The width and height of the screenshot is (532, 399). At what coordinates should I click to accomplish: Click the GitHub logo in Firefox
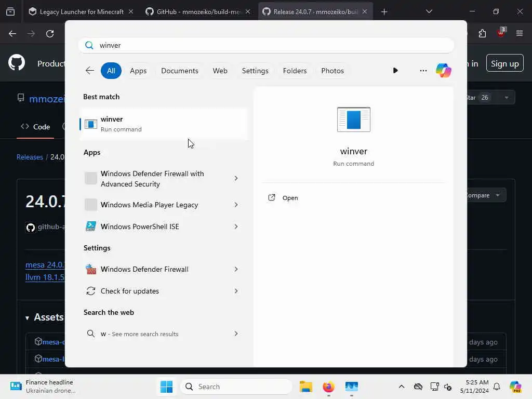[17, 63]
